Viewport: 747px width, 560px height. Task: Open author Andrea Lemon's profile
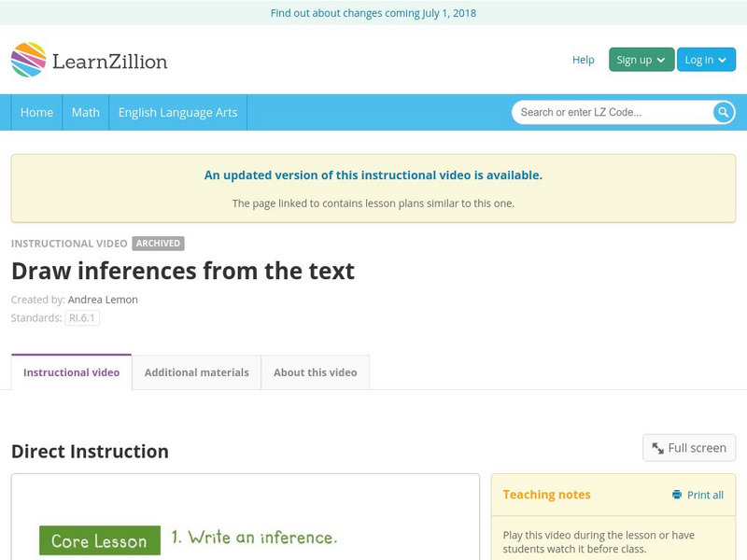(x=103, y=300)
